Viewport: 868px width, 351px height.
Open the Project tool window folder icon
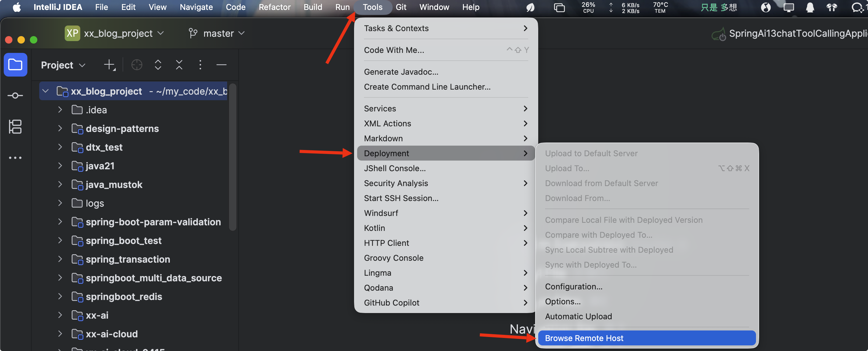pos(15,65)
